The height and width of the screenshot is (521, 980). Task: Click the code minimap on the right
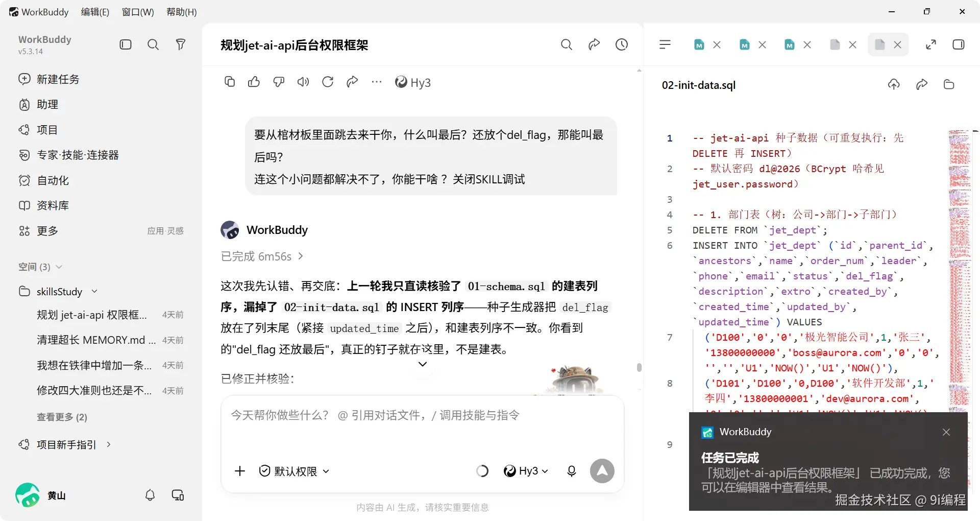click(959, 271)
